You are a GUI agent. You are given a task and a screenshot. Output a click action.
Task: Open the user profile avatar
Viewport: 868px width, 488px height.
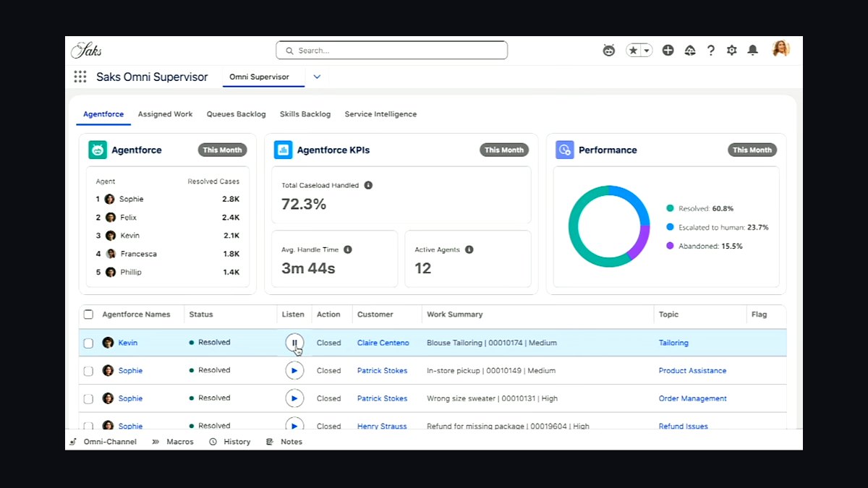click(780, 48)
